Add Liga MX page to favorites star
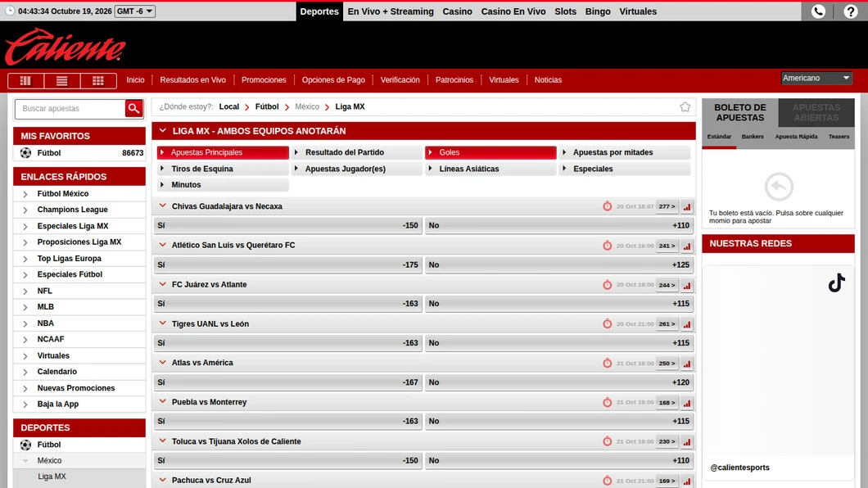The width and height of the screenshot is (868, 488). click(685, 106)
